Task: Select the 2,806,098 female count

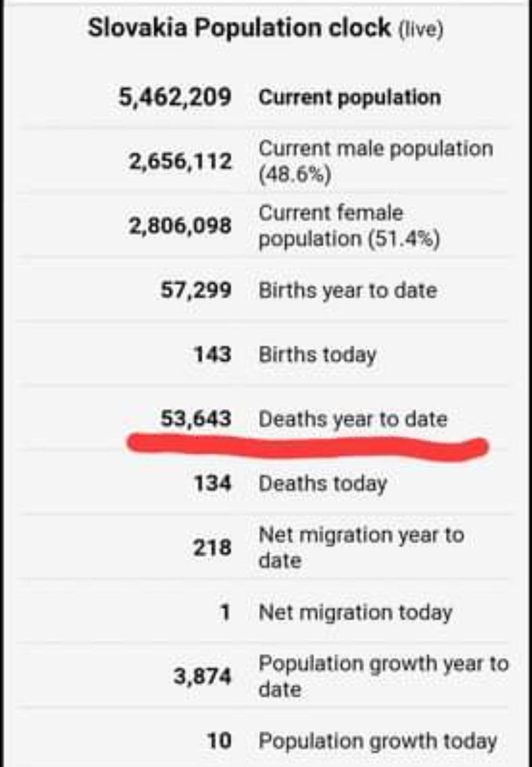Action: [180, 226]
